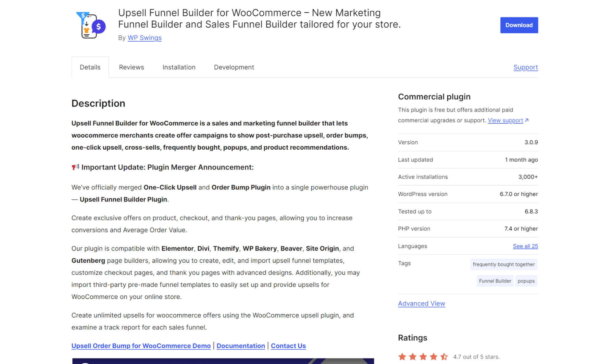Viewport: 613px width, 364px height.
Task: Click the Support link
Action: 526,67
